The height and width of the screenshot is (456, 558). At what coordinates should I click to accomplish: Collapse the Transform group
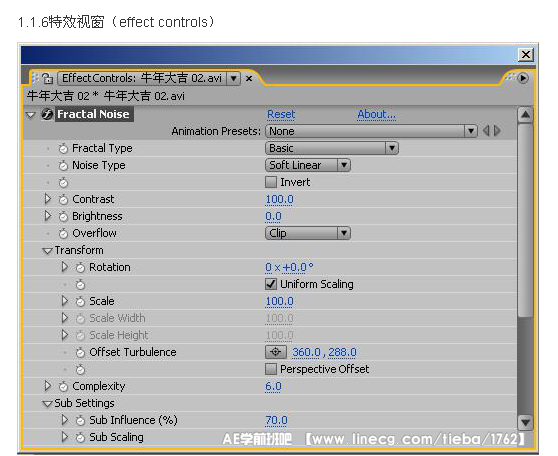click(x=47, y=251)
